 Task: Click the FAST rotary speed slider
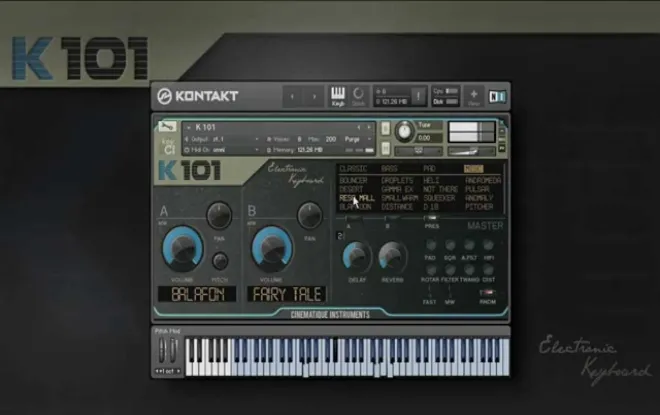pos(429,292)
